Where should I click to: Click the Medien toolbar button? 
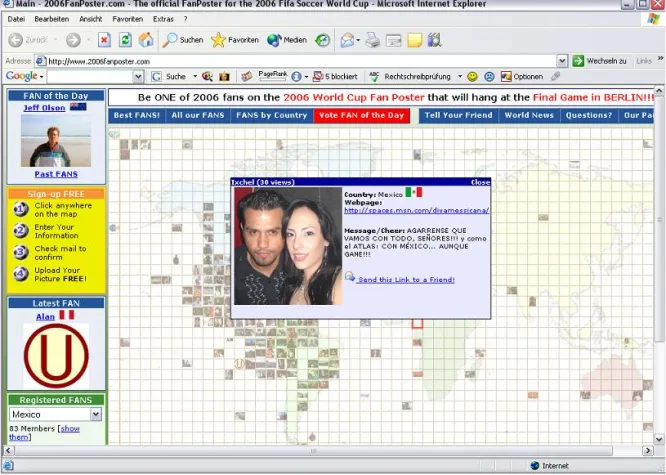tap(287, 40)
